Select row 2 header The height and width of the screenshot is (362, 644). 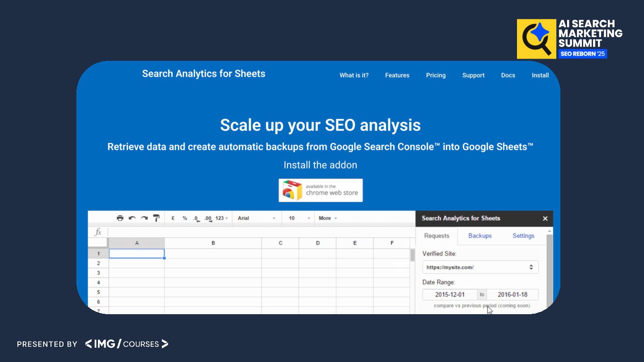click(98, 263)
